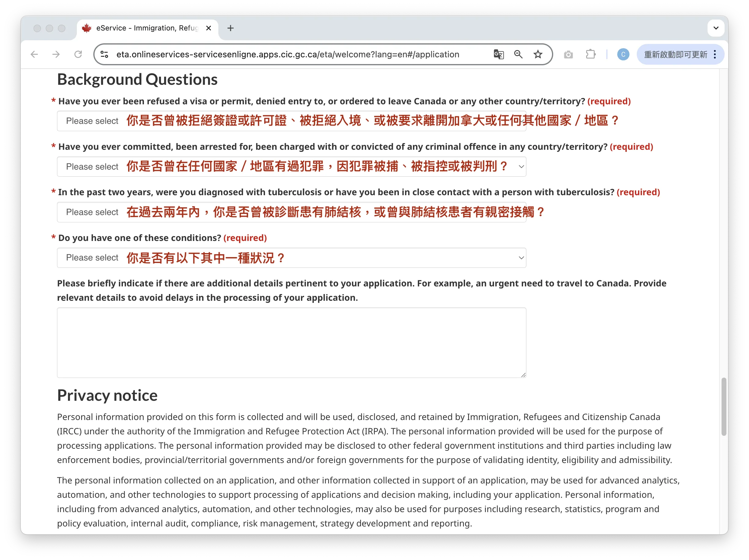Click the address bar URL

[288, 55]
